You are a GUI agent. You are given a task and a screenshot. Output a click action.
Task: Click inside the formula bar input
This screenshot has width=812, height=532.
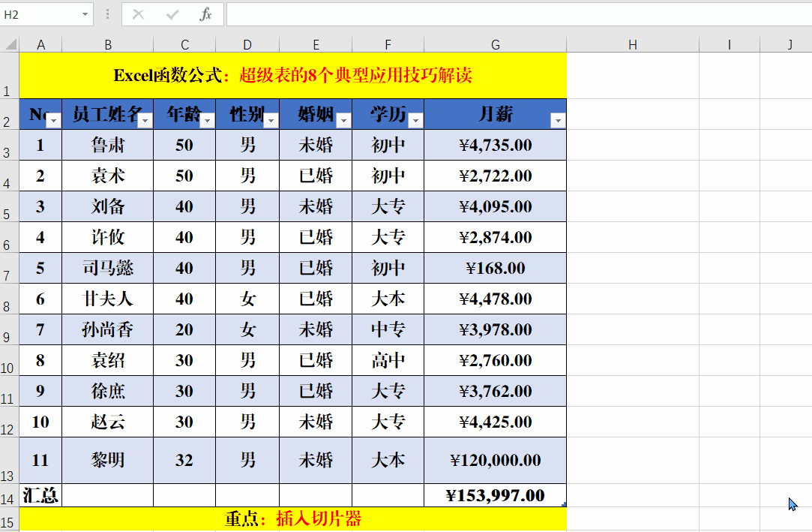(x=375, y=14)
